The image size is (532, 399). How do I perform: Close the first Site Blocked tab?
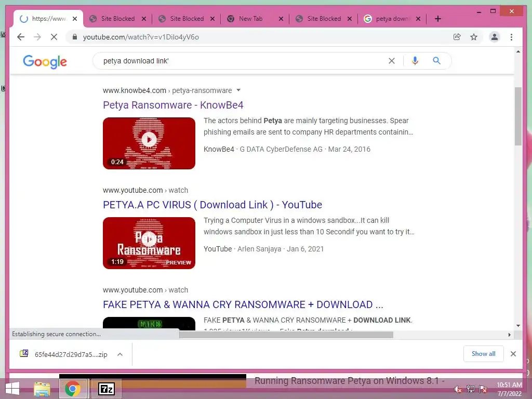(144, 19)
